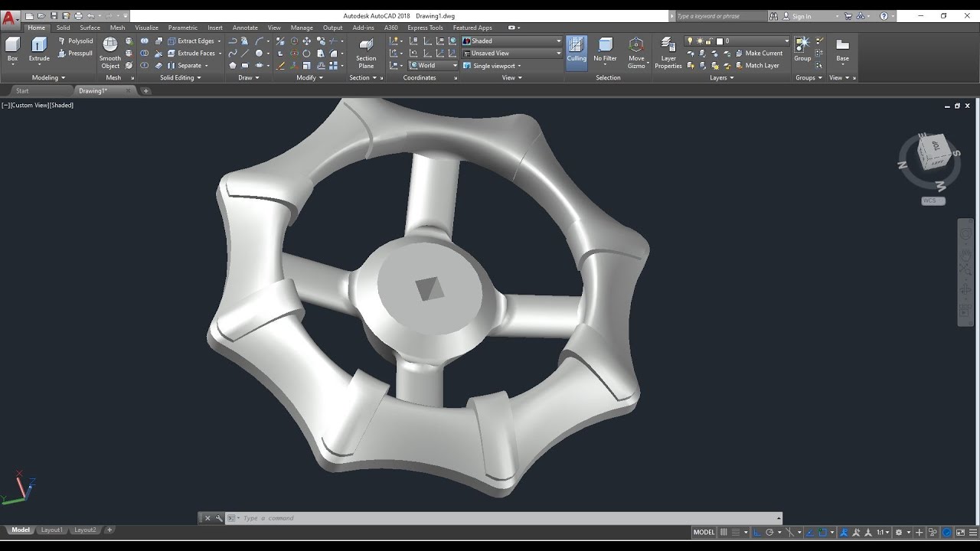The height and width of the screenshot is (551, 980).
Task: Open the Shaded visual style dropdown
Action: (x=512, y=41)
